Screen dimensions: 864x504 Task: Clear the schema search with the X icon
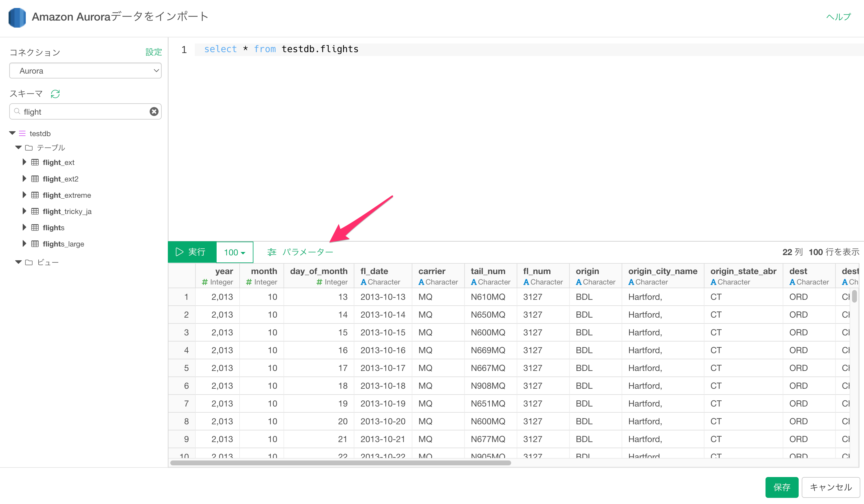154,112
